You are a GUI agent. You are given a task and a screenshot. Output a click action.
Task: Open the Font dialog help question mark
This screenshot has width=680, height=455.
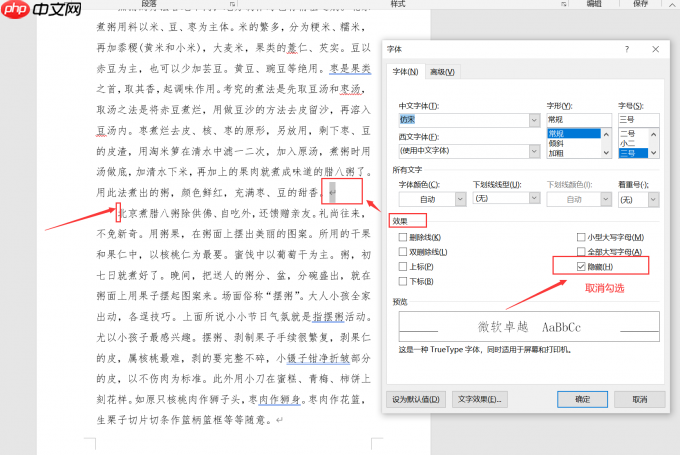[x=627, y=49]
